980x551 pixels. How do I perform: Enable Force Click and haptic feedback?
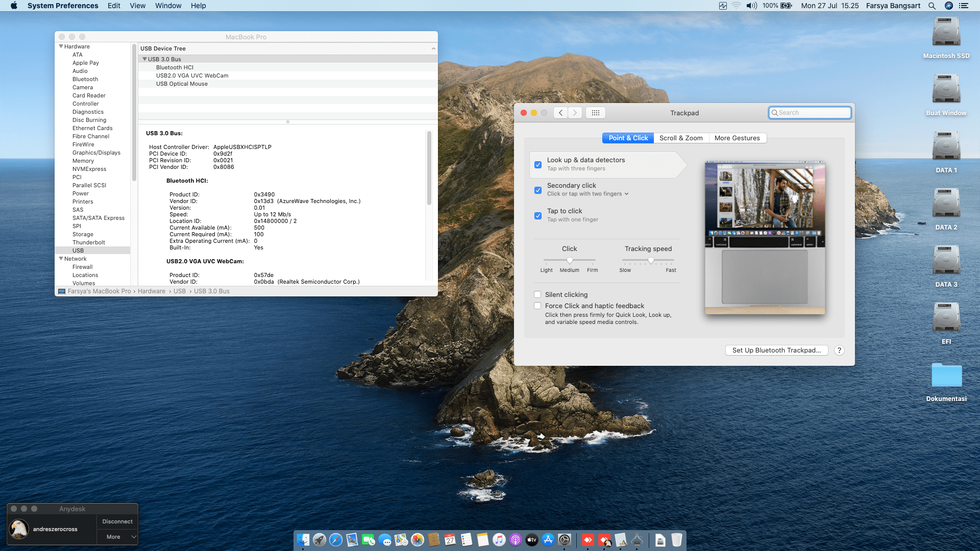tap(537, 306)
